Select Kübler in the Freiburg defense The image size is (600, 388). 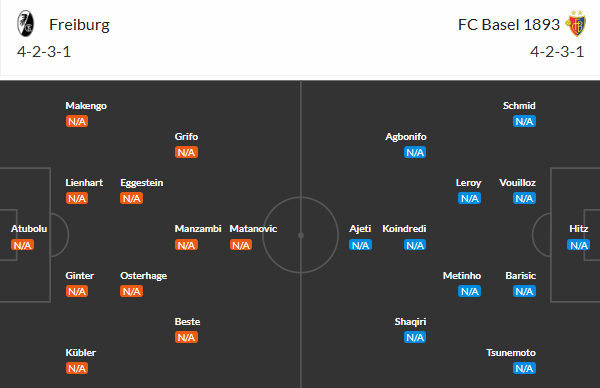(x=80, y=352)
